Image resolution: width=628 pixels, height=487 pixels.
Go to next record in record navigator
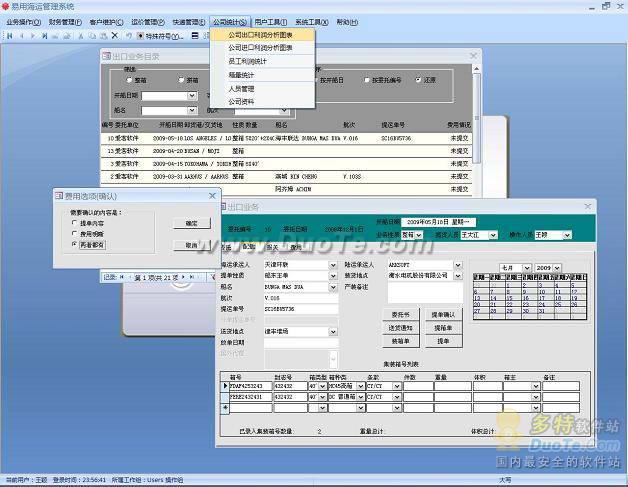(181, 277)
